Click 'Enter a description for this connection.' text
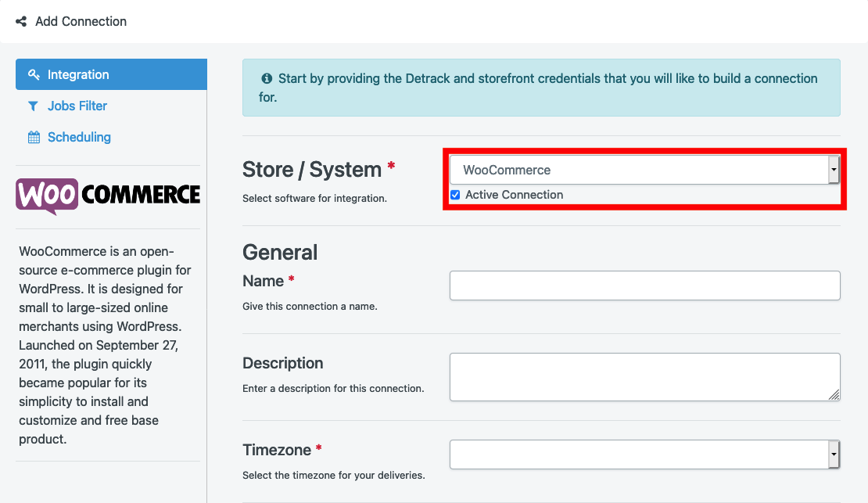The height and width of the screenshot is (503, 868). 333,388
